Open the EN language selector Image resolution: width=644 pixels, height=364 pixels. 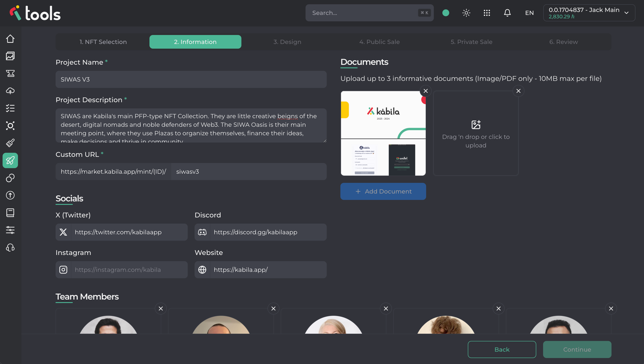pyautogui.click(x=529, y=13)
